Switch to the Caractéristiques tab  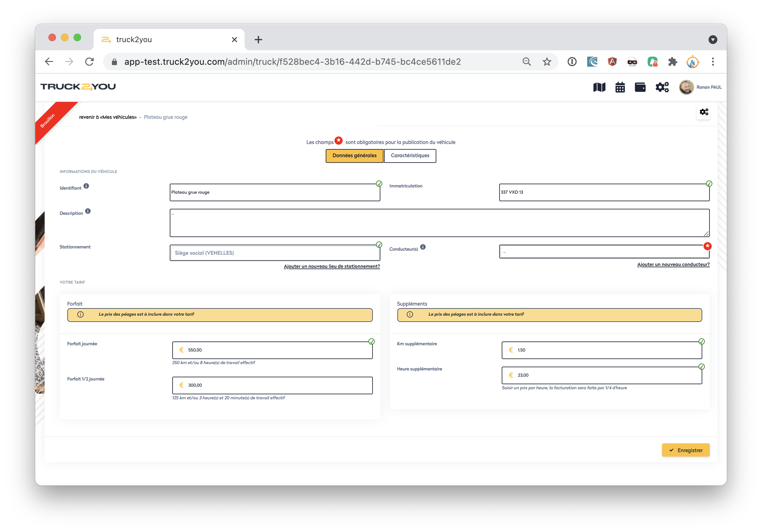[x=410, y=156]
